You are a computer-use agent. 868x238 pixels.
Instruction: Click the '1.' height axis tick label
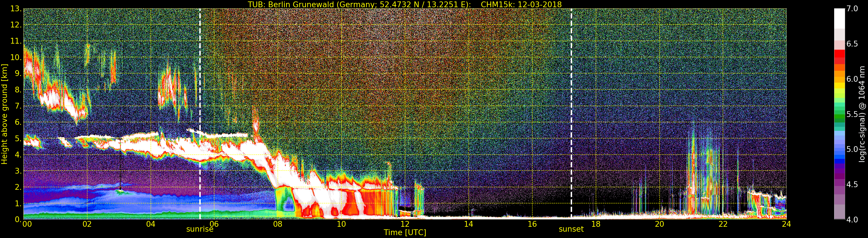[18, 203]
